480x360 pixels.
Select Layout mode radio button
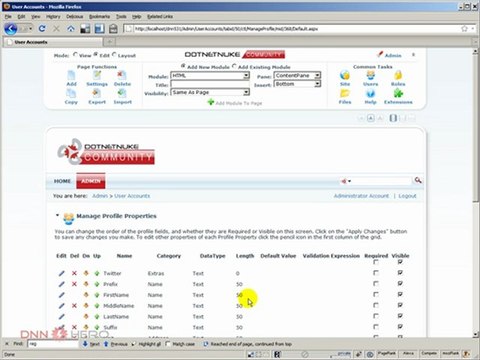115,55
